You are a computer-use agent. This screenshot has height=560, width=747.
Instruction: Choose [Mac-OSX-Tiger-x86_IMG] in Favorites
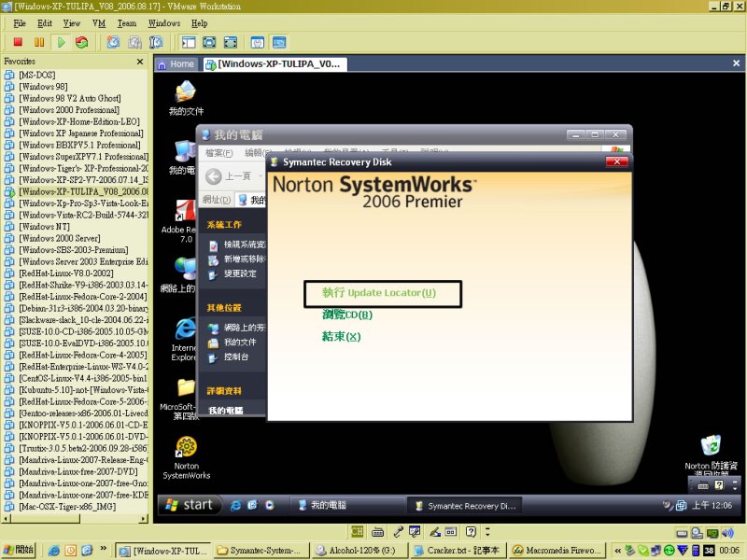(67, 507)
